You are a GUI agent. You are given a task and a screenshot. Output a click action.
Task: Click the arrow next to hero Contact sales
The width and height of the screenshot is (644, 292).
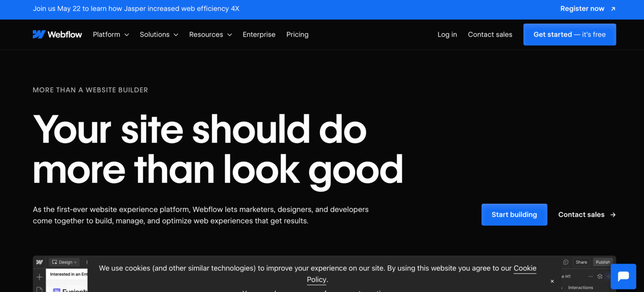[x=613, y=215]
